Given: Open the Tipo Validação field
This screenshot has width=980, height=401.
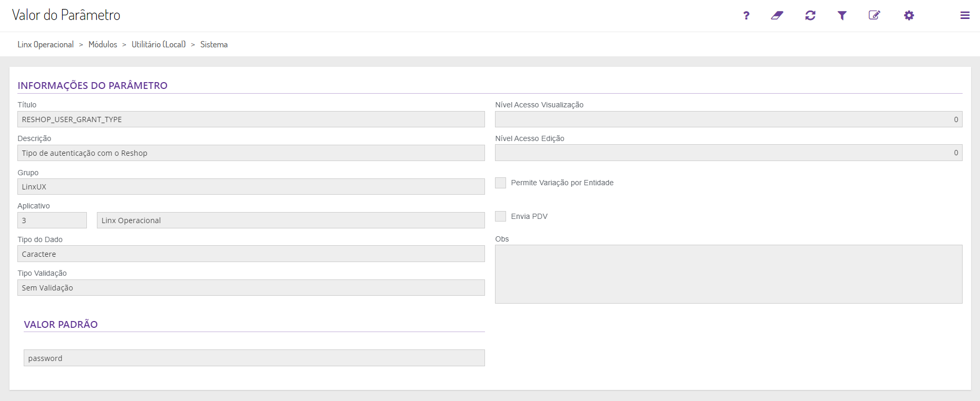Looking at the screenshot, I should tap(251, 287).
